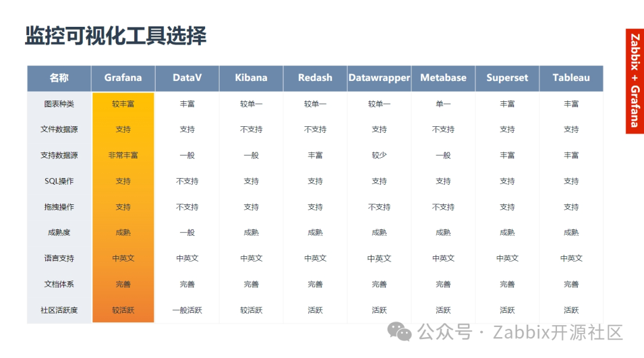Select the 社区活跃度 row label
The width and height of the screenshot is (644, 358).
(x=59, y=310)
